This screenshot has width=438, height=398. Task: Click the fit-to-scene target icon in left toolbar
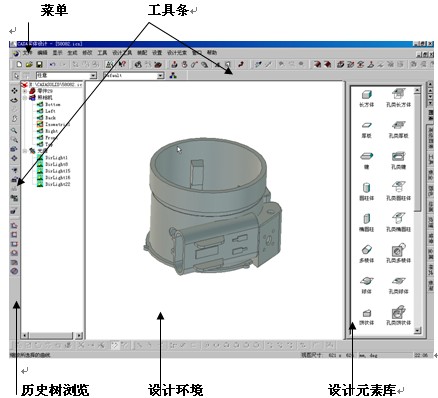tap(14, 158)
